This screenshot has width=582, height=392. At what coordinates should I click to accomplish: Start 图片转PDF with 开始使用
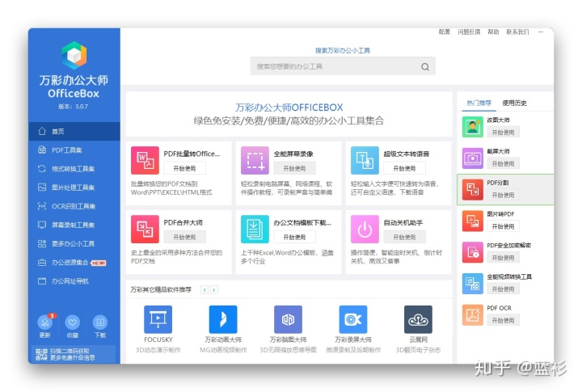[503, 226]
